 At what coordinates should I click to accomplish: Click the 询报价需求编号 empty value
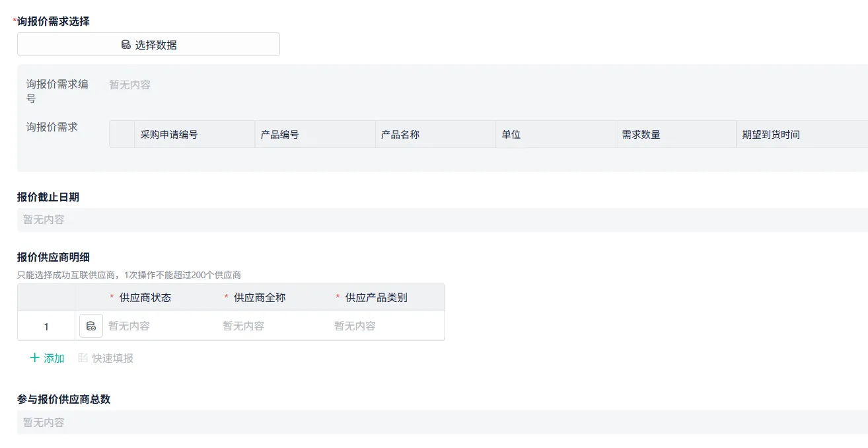point(129,85)
